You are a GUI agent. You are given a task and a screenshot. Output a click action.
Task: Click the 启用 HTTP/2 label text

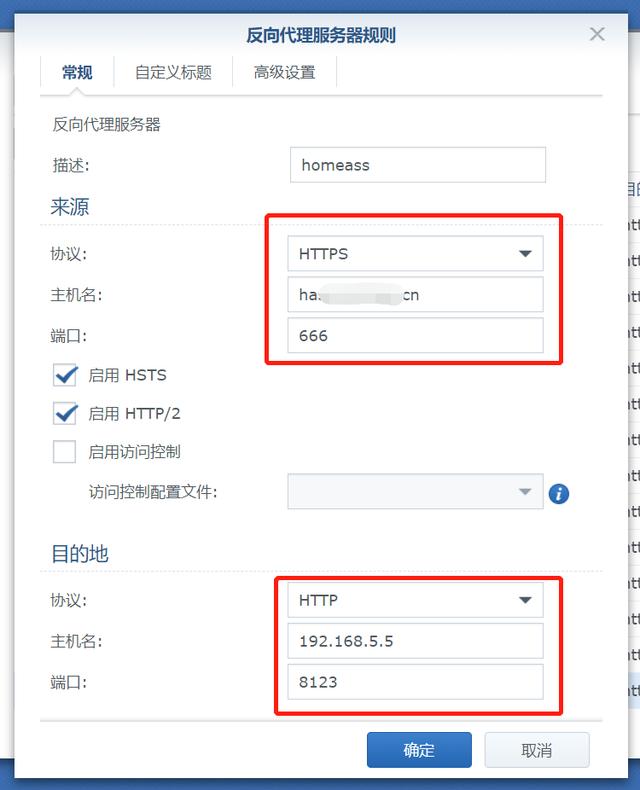pyautogui.click(x=134, y=414)
